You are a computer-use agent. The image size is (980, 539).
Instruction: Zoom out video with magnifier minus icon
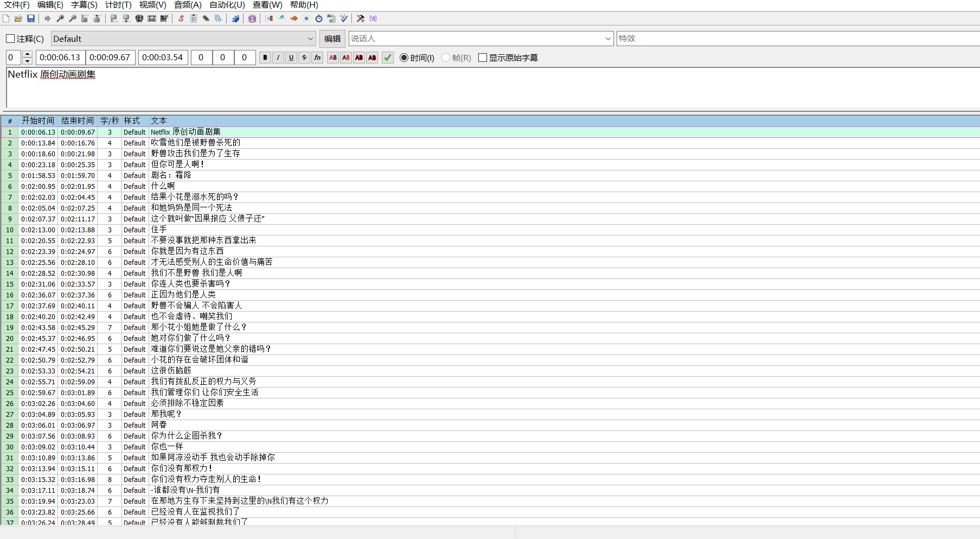click(x=73, y=18)
